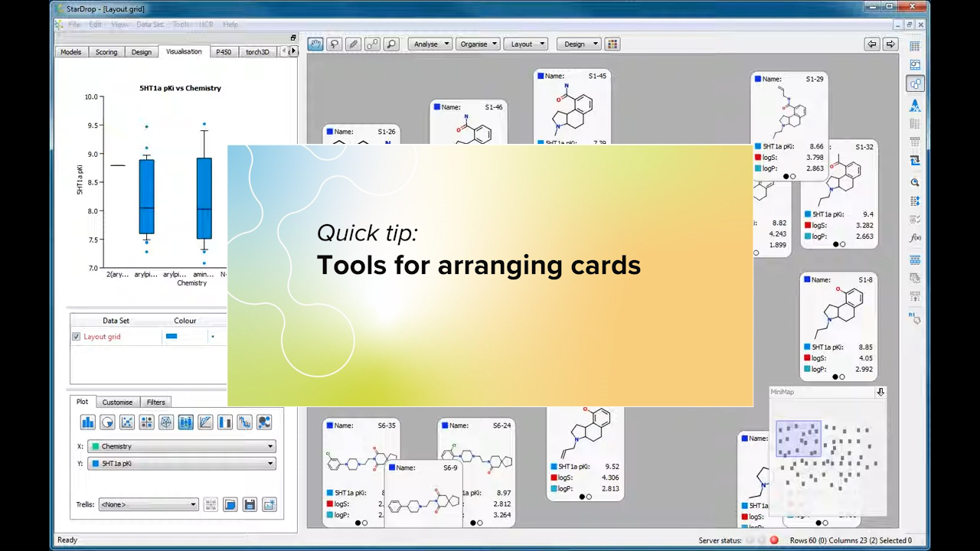Activate the pencil draw tool
980x551 pixels.
coord(353,44)
